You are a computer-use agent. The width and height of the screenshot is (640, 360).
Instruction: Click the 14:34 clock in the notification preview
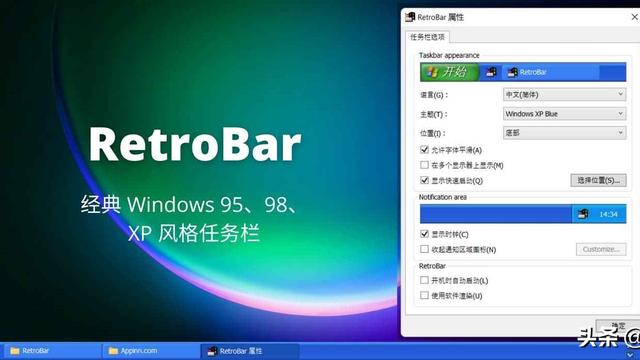click(x=608, y=214)
